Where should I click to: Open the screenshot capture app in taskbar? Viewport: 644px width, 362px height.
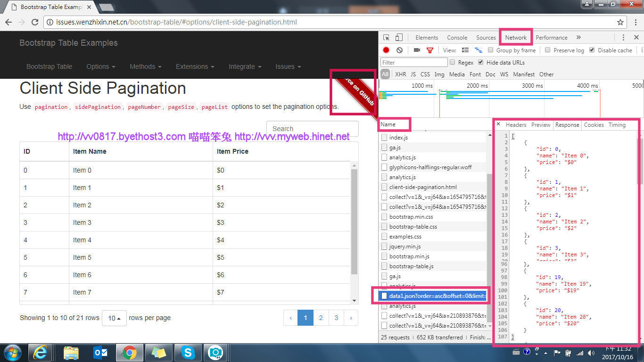tap(215, 353)
